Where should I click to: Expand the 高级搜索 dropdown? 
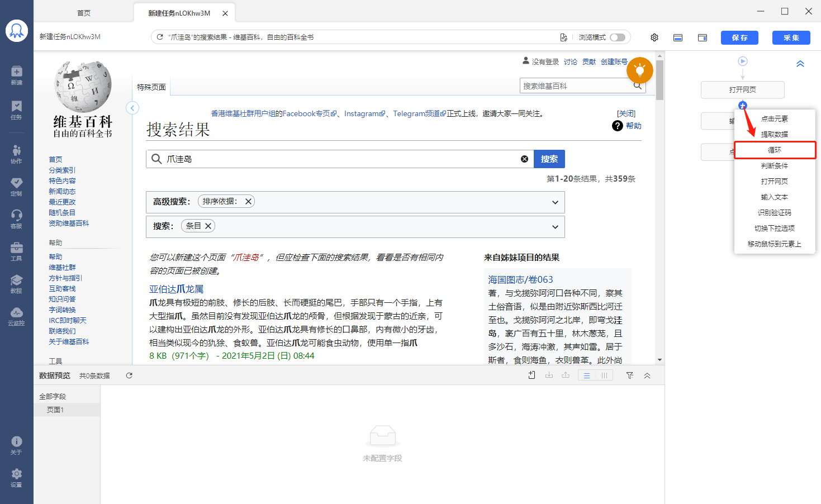coord(555,202)
